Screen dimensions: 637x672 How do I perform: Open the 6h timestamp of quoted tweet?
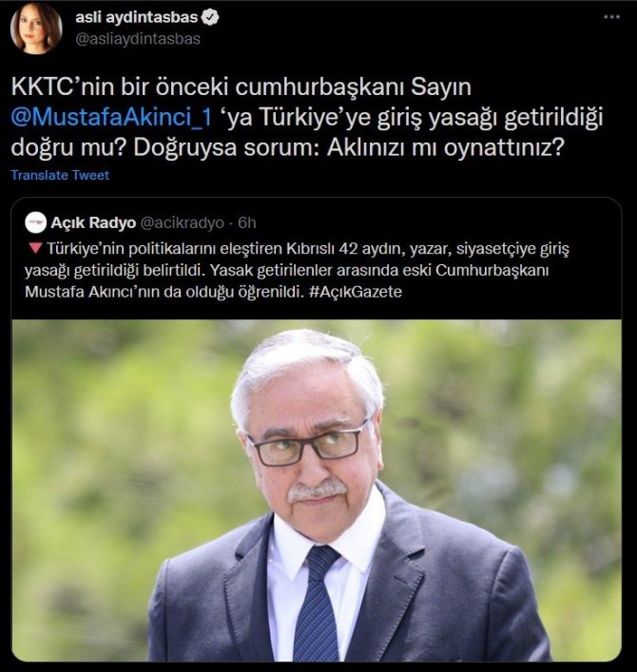pyautogui.click(x=247, y=222)
